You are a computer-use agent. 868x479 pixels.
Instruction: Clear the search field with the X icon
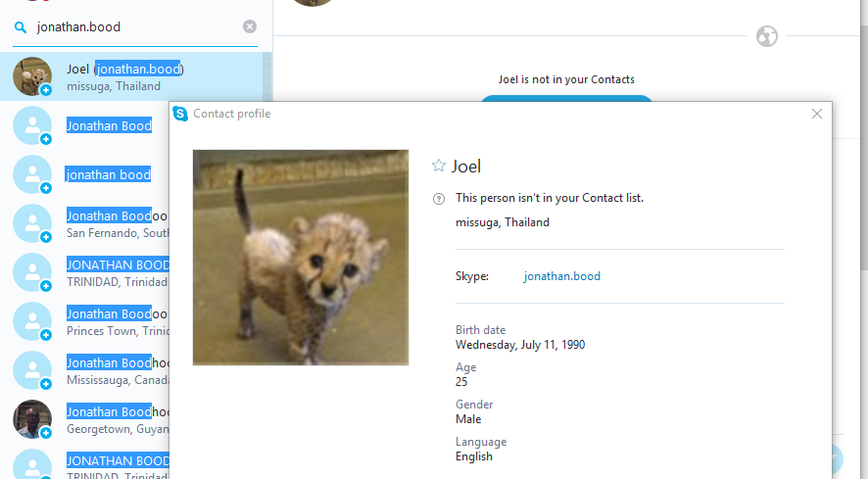coord(250,26)
